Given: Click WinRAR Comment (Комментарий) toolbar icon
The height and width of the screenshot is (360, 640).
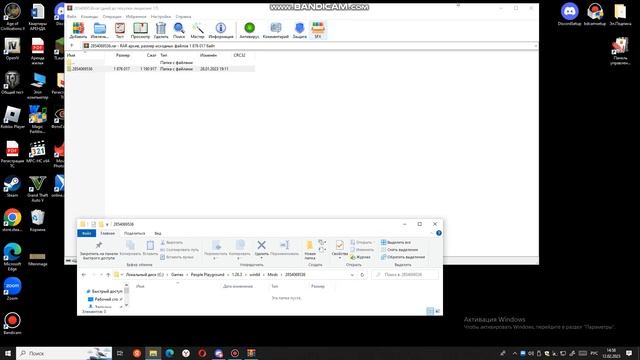Looking at the screenshot, I should [x=276, y=31].
